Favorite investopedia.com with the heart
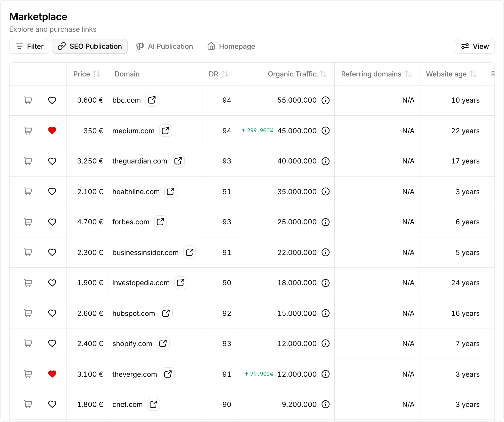The image size is (504, 422). (x=52, y=283)
